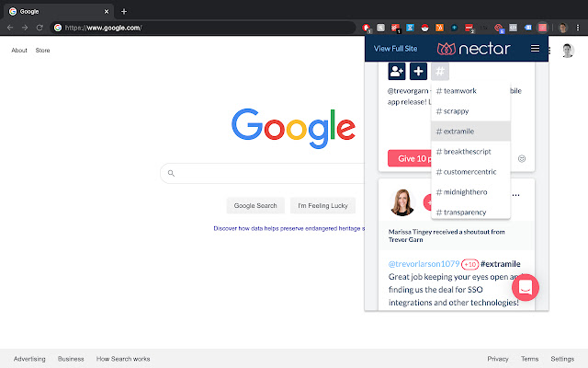Image resolution: width=588 pixels, height=368 pixels.
Task: Click the Pokeball extension icon
Action: tap(424, 28)
